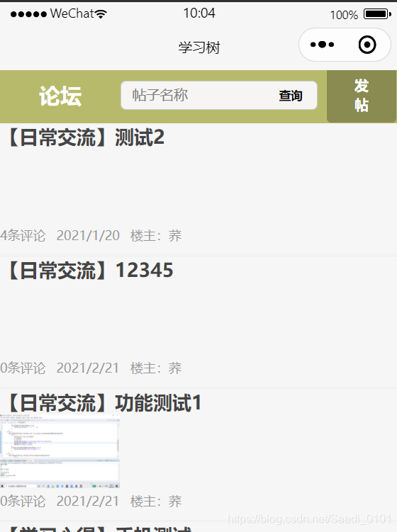
Task: Click 0条评论 under 功能测试1 post
Action: tap(23, 501)
